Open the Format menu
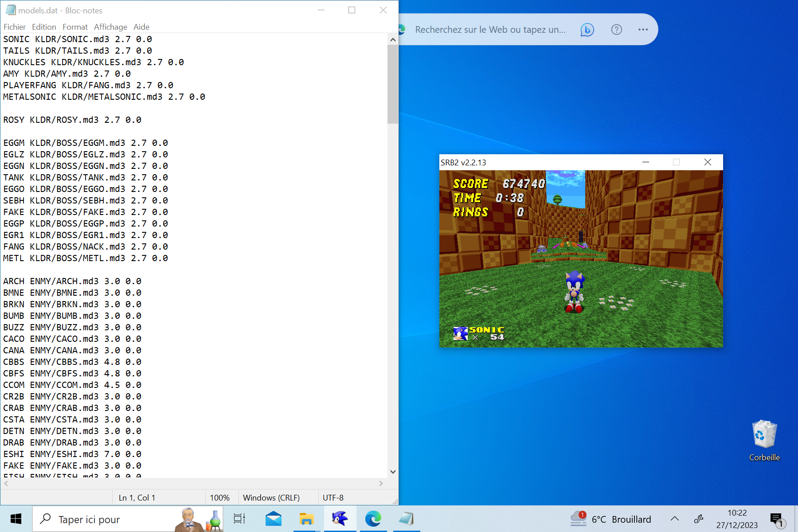 75,27
